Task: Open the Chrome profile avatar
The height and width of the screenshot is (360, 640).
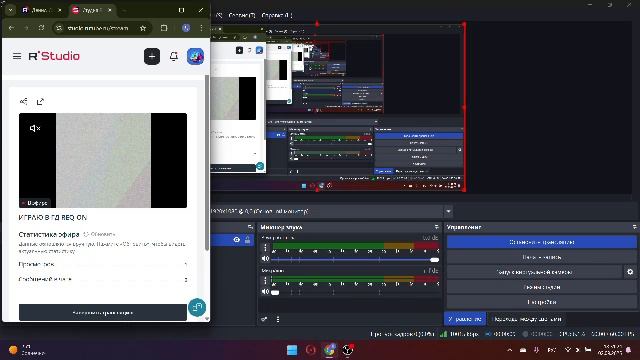Action: coord(186,28)
